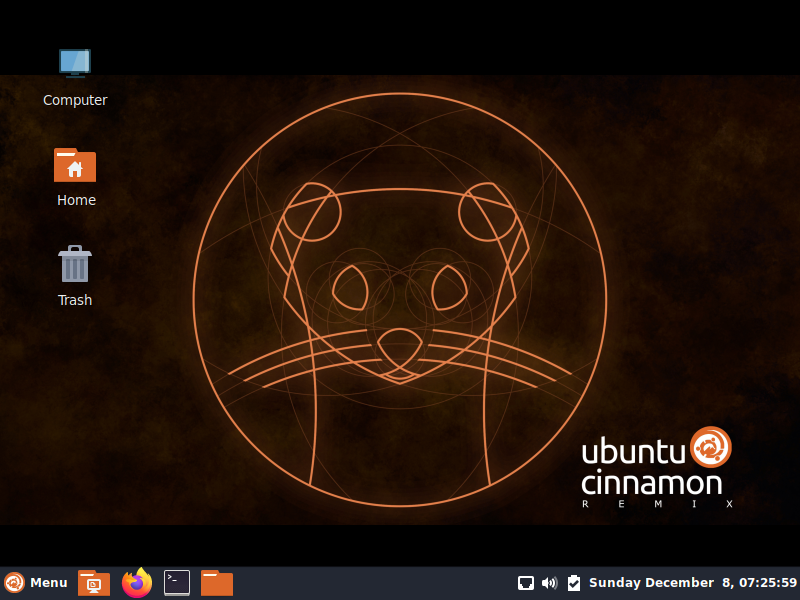Image resolution: width=800 pixels, height=600 pixels.
Task: Click the 'Home' icon label
Action: pyautogui.click(x=76, y=200)
